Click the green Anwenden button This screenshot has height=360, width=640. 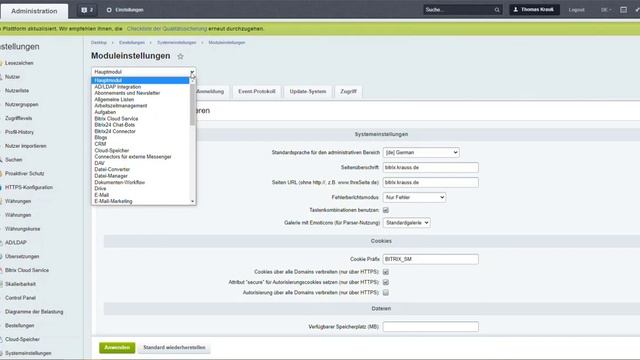coord(117,347)
